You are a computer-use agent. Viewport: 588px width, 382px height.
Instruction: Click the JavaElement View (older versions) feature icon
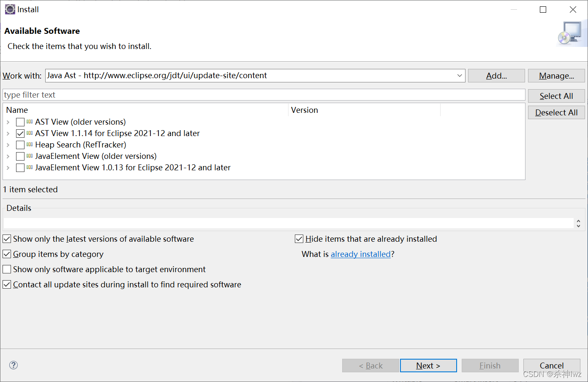point(29,156)
